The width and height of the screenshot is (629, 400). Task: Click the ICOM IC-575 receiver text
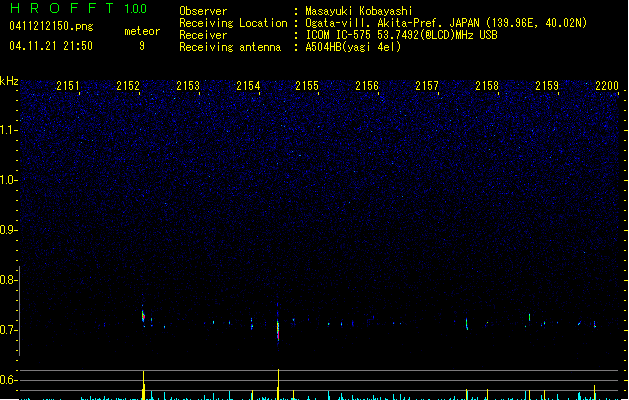[401, 35]
